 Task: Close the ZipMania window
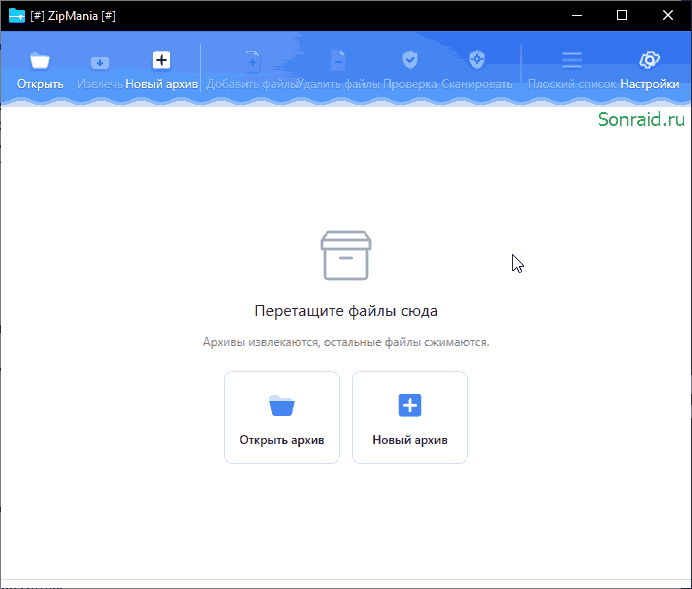pos(668,15)
